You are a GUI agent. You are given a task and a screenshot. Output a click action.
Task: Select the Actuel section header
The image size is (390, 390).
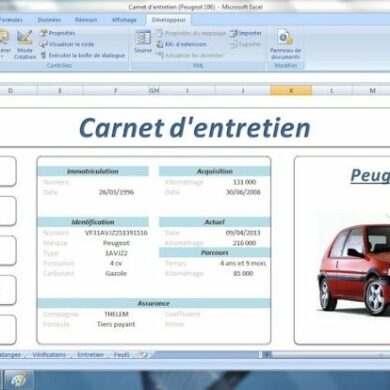coord(215,222)
